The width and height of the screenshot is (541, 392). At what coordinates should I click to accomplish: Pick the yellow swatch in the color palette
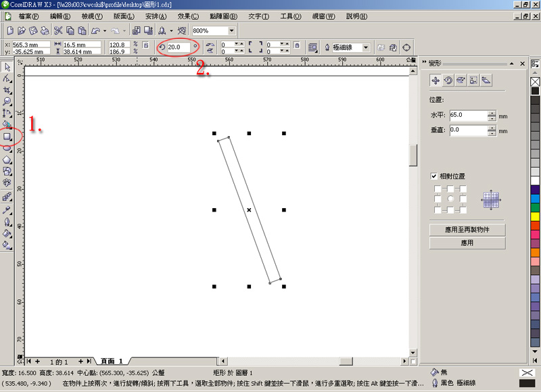(535, 216)
